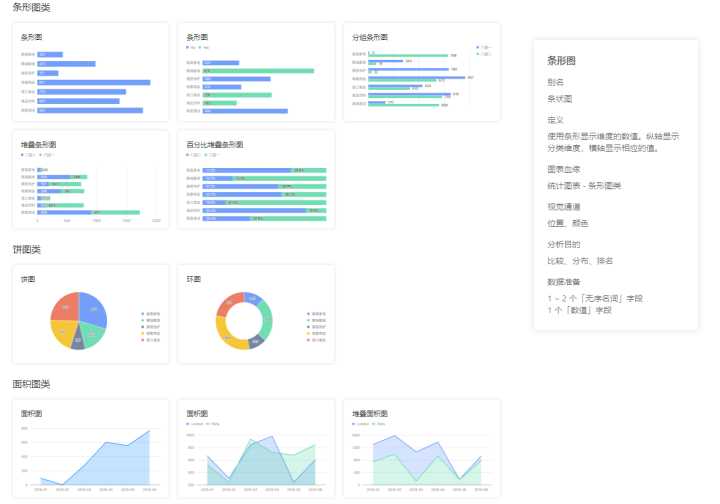Open the single-color blue 条形图 thumbnail
This screenshot has width=720, height=504.
(x=90, y=72)
